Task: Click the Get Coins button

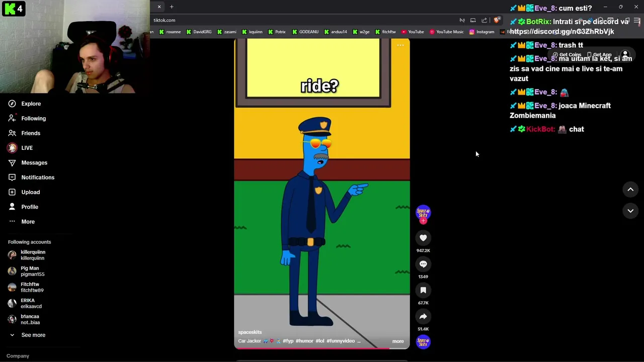Action: tap(567, 55)
